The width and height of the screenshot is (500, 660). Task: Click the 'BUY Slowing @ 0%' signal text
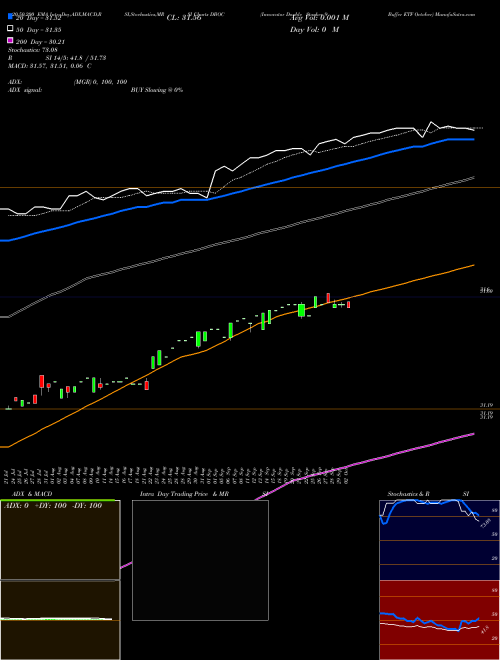[x=157, y=90]
